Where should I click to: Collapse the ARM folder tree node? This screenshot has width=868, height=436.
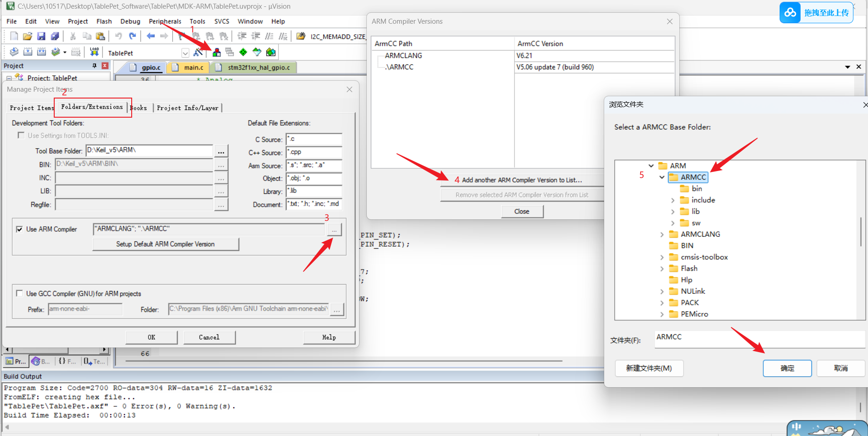click(652, 166)
